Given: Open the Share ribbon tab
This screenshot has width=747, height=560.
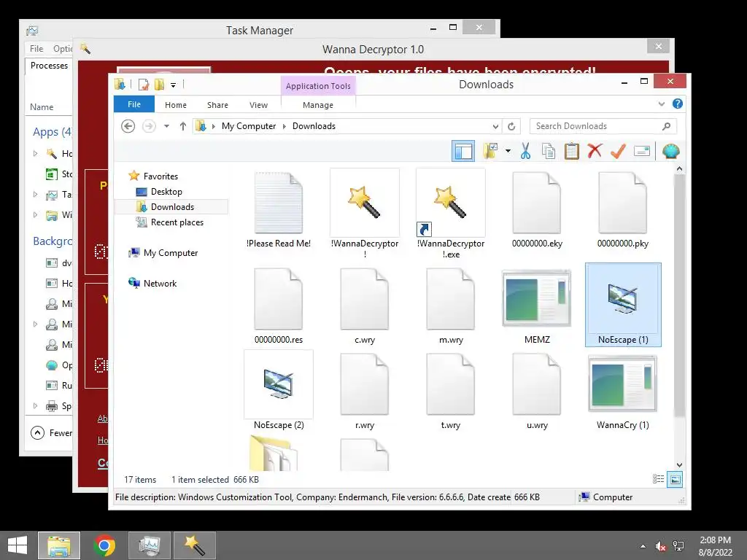Looking at the screenshot, I should coord(217,105).
